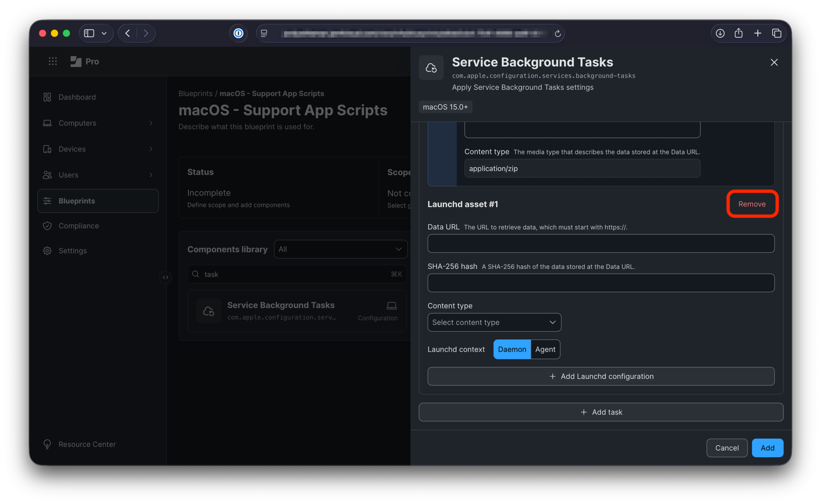Click Add Launchd configuration button
The height and width of the screenshot is (504, 821).
point(600,376)
